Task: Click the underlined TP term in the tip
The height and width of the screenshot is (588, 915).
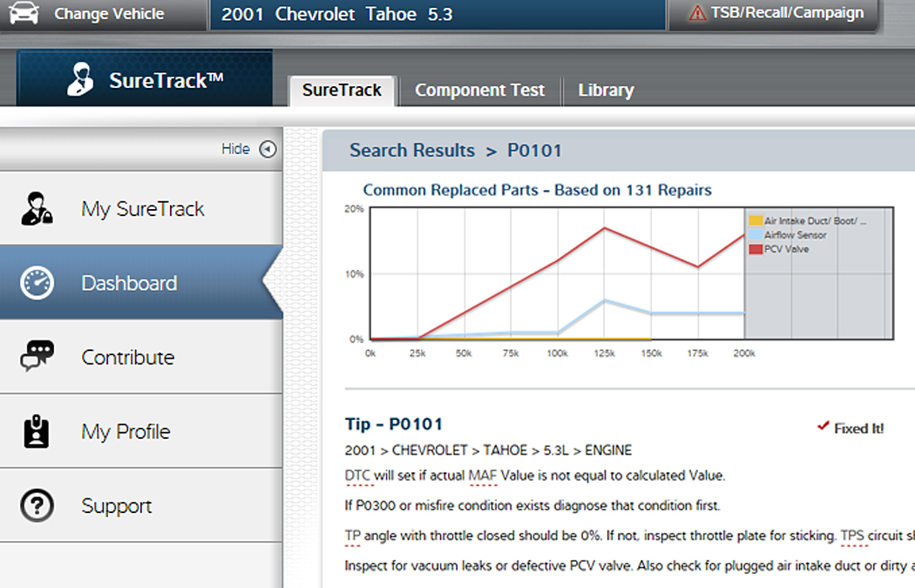Action: point(352,536)
